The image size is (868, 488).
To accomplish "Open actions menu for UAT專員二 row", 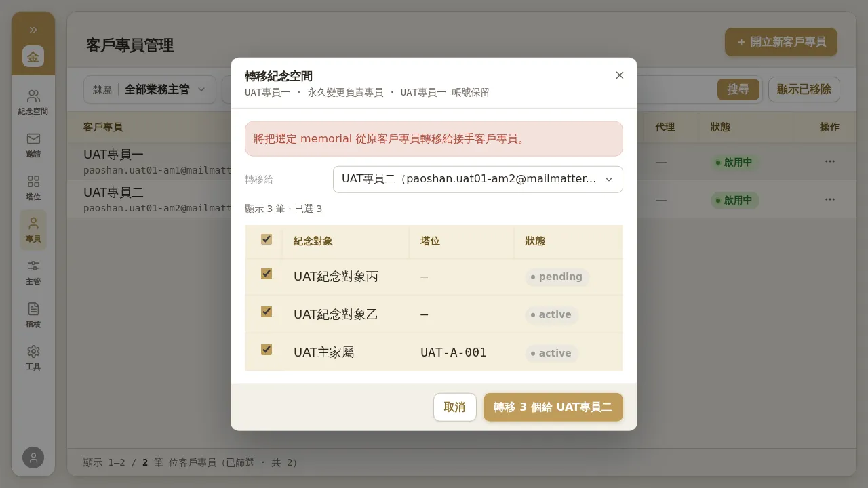I will pyautogui.click(x=830, y=199).
